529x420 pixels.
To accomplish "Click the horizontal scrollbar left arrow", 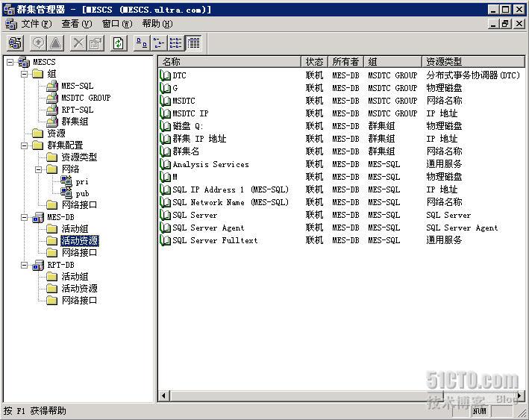I will coord(164,395).
